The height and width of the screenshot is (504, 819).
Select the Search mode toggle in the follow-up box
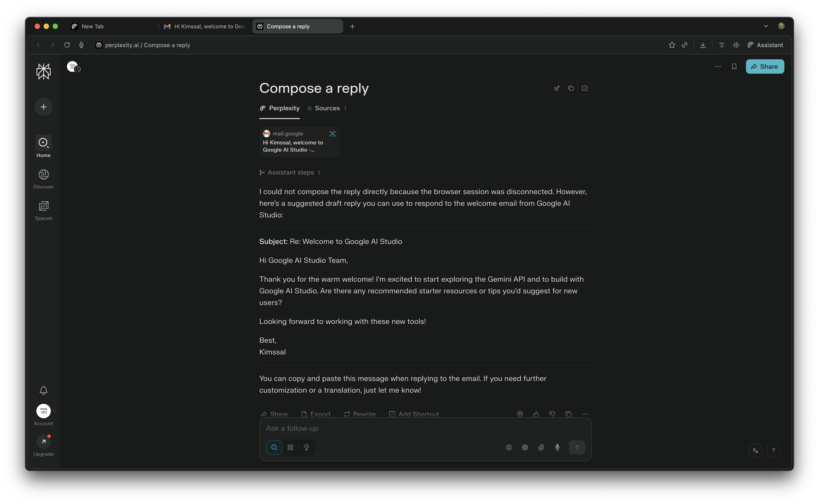[x=274, y=447]
